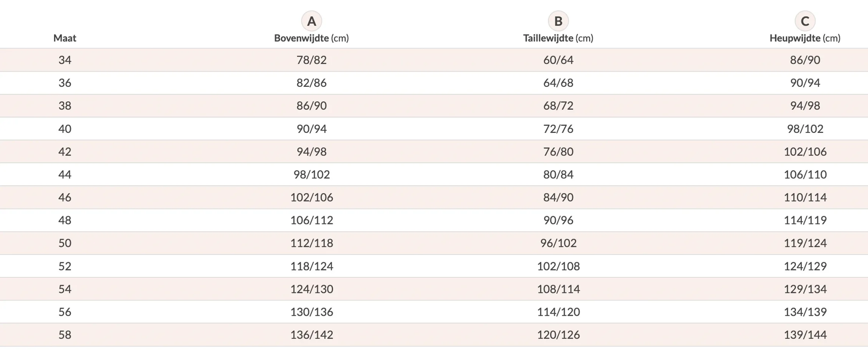Click the 106/112 Bovenwijdte value
Screen dimensions: 868x360
(x=311, y=220)
